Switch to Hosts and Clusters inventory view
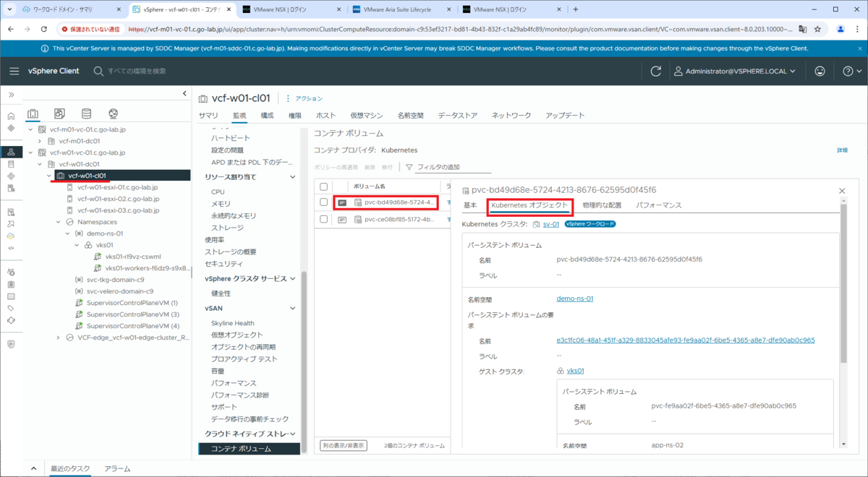868x477 pixels. click(33, 113)
